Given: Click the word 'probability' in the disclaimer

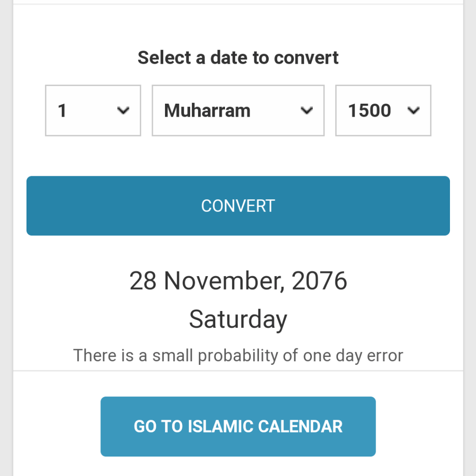Looking at the screenshot, I should tap(237, 356).
